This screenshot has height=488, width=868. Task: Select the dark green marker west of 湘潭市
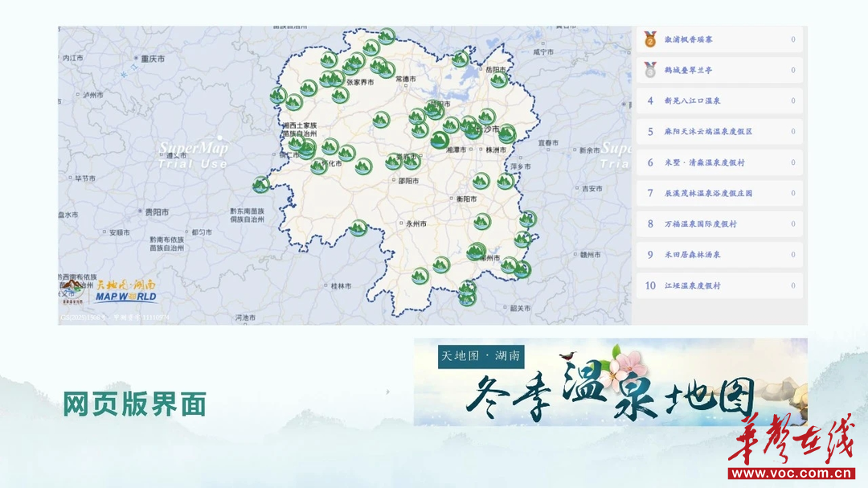pyautogui.click(x=439, y=140)
